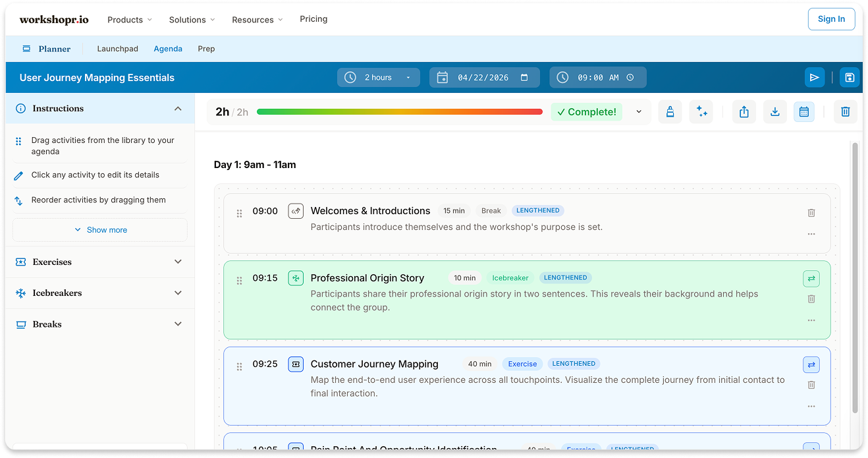Delete the Customer Journey Mapping activity
Viewport: 868px width, 458px height.
(811, 385)
